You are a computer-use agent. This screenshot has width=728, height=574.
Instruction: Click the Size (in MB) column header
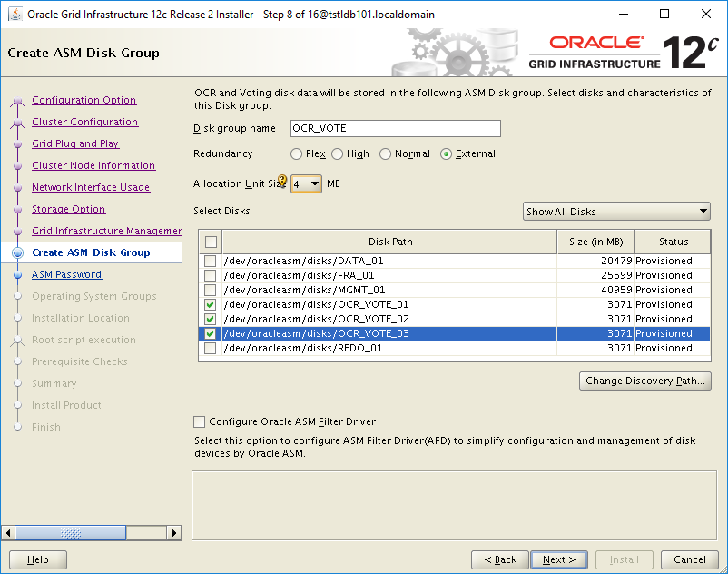pyautogui.click(x=596, y=242)
